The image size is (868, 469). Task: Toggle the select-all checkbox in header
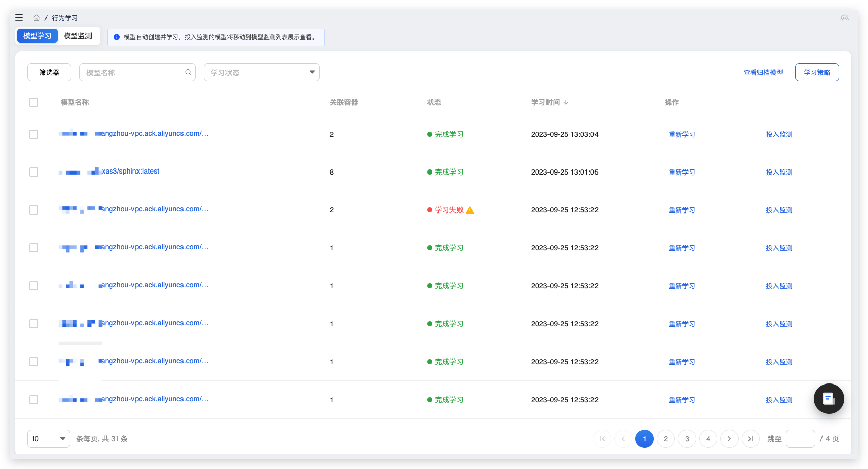[34, 102]
